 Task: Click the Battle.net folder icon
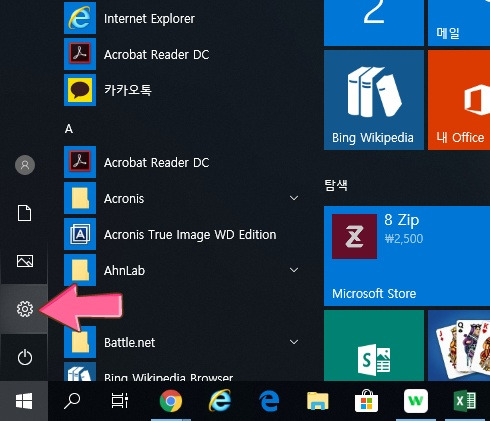[x=80, y=342]
